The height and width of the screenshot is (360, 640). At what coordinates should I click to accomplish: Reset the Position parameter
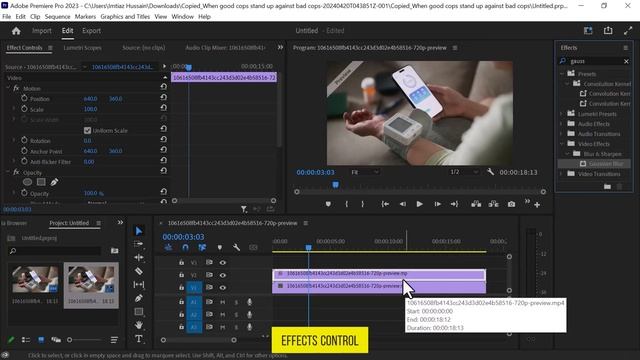(x=163, y=98)
